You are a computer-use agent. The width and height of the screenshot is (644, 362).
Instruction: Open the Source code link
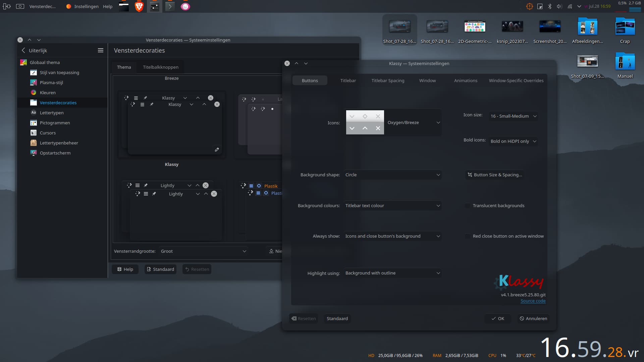533,301
